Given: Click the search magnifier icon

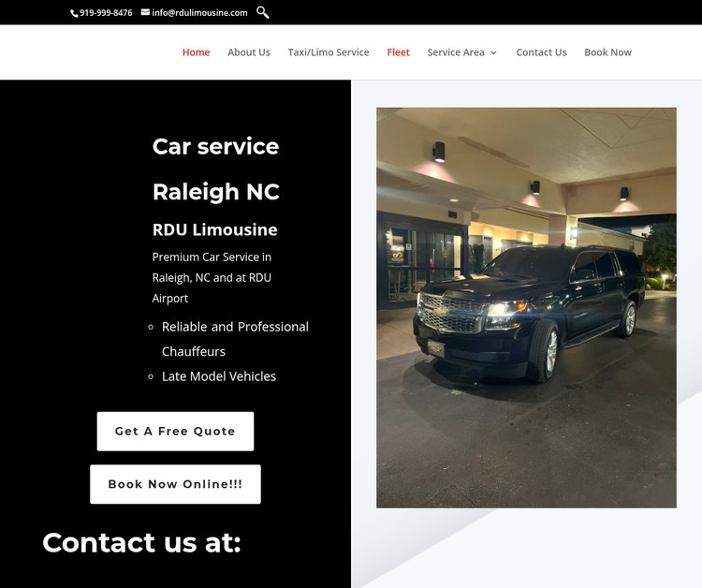Looking at the screenshot, I should point(263,12).
